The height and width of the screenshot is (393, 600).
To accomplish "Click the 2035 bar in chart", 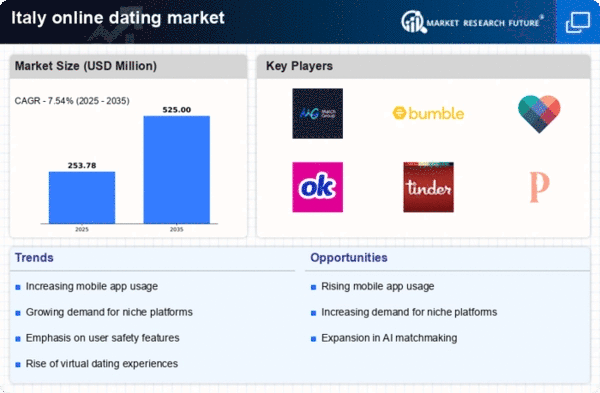I will tap(177, 170).
